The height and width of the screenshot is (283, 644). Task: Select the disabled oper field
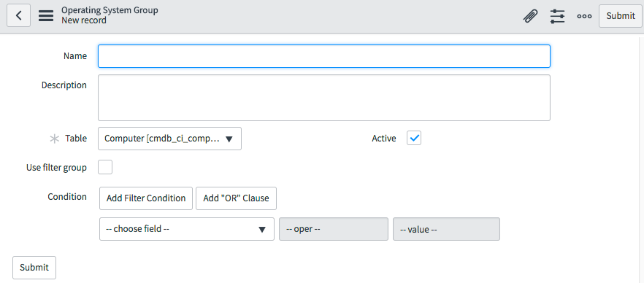coord(334,229)
